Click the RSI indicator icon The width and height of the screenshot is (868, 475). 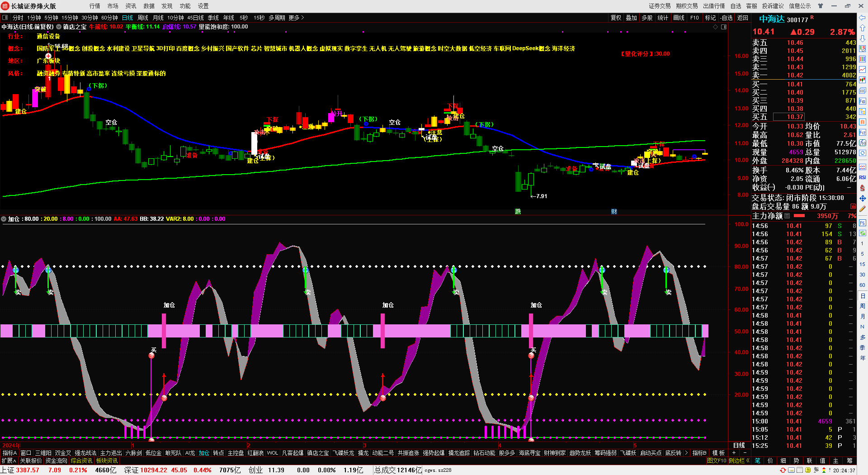(863, 177)
